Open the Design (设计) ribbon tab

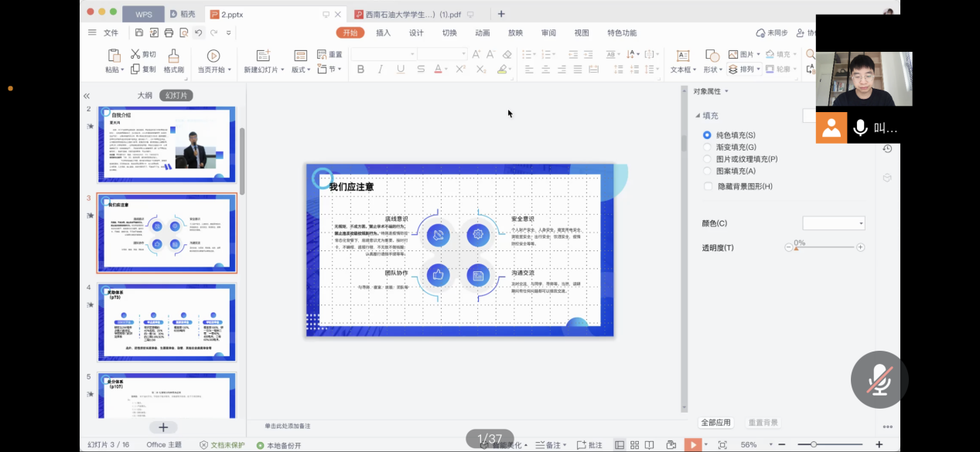pos(416,32)
